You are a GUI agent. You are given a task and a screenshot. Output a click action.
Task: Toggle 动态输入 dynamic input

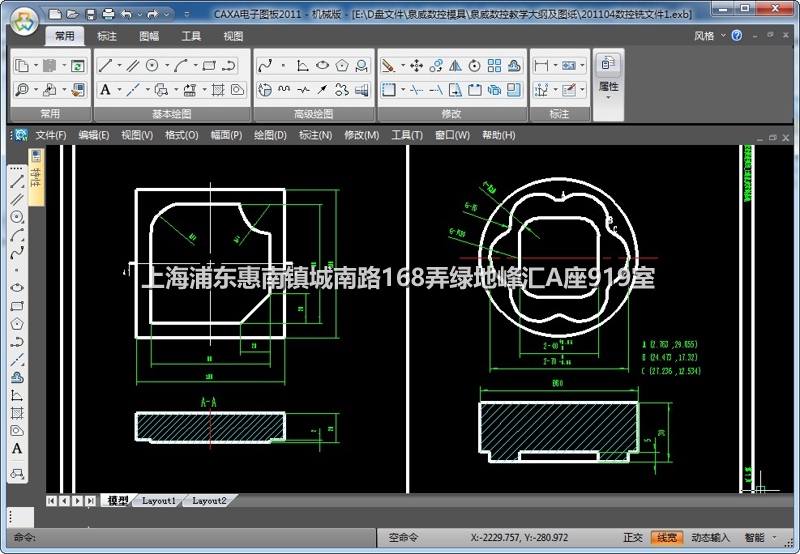point(710,538)
